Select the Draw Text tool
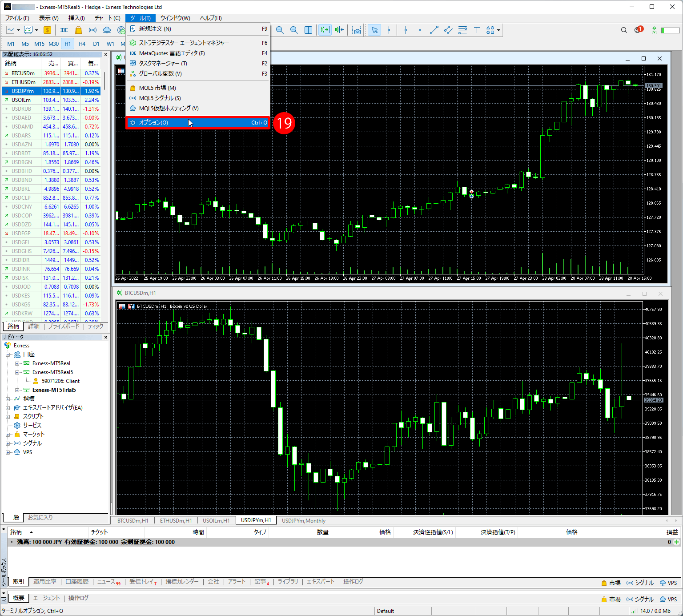The image size is (683, 616). (x=477, y=30)
